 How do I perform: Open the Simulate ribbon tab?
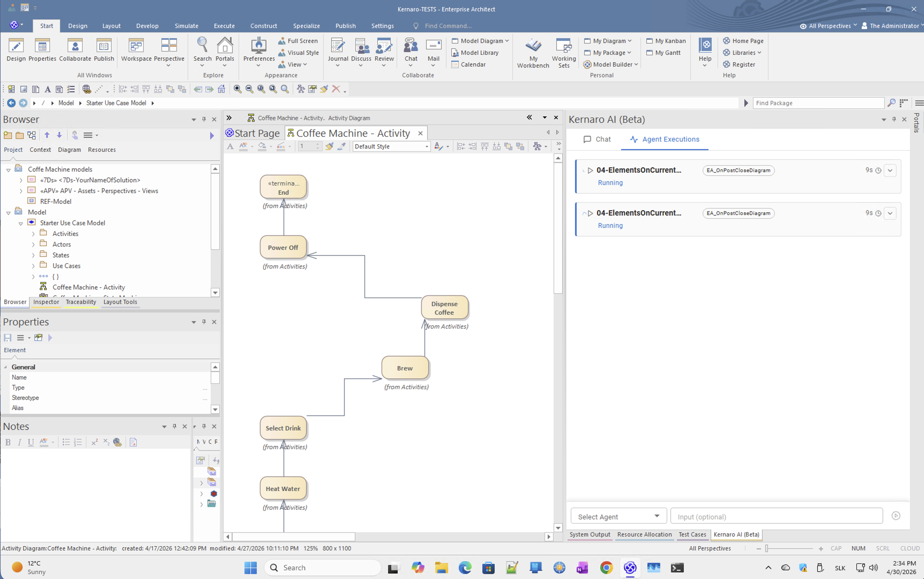(187, 26)
